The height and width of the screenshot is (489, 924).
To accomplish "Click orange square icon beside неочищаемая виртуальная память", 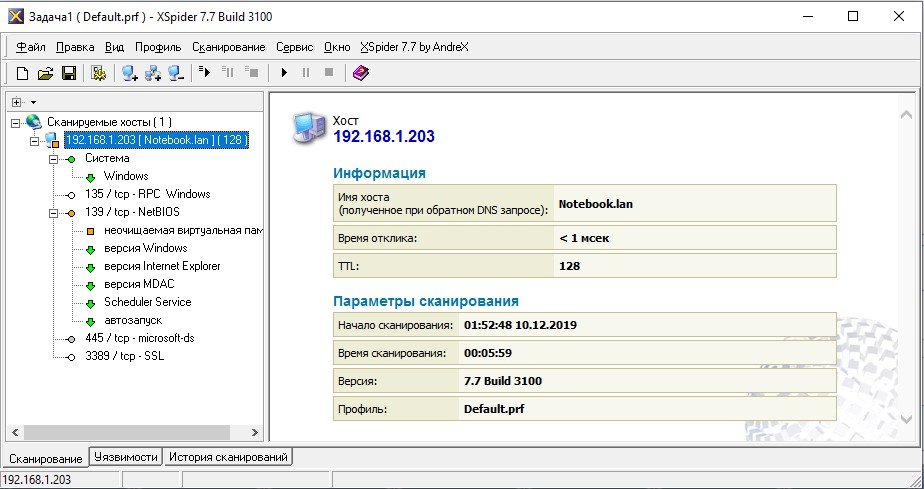I will tap(90, 231).
